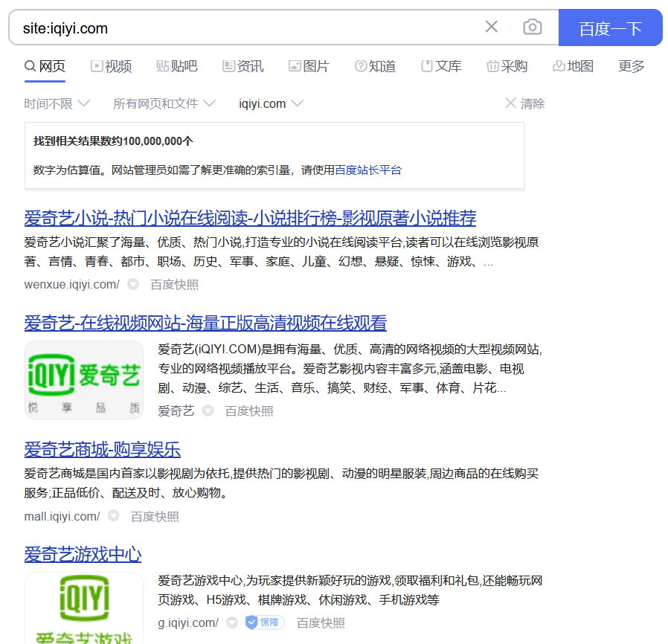The width and height of the screenshot is (668, 644).
Task: Click the 百度一下 search button
Action: pyautogui.click(x=610, y=28)
